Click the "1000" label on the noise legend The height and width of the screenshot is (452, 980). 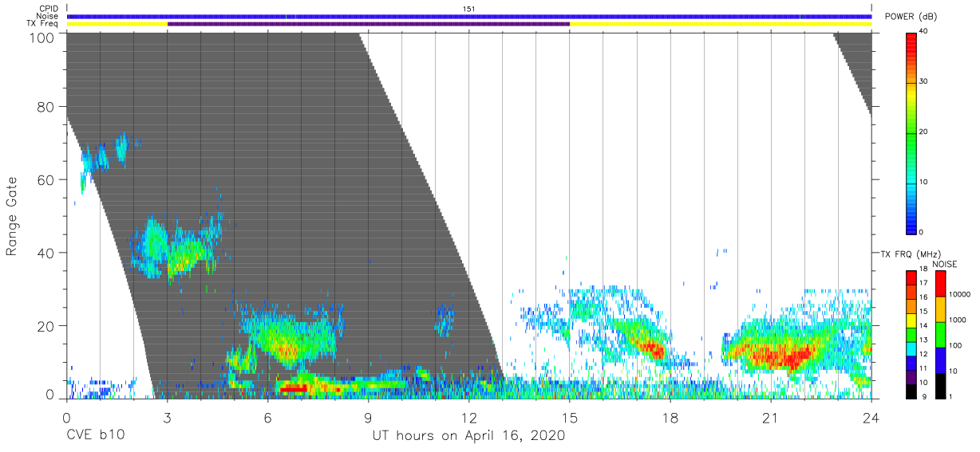(958, 319)
